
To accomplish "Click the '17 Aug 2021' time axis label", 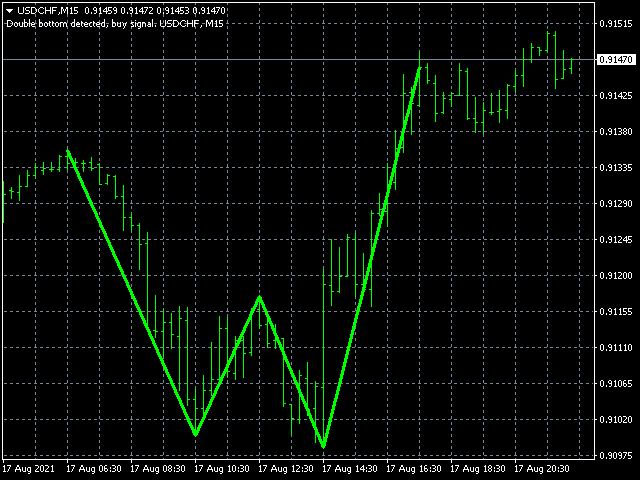I will pos(29,469).
